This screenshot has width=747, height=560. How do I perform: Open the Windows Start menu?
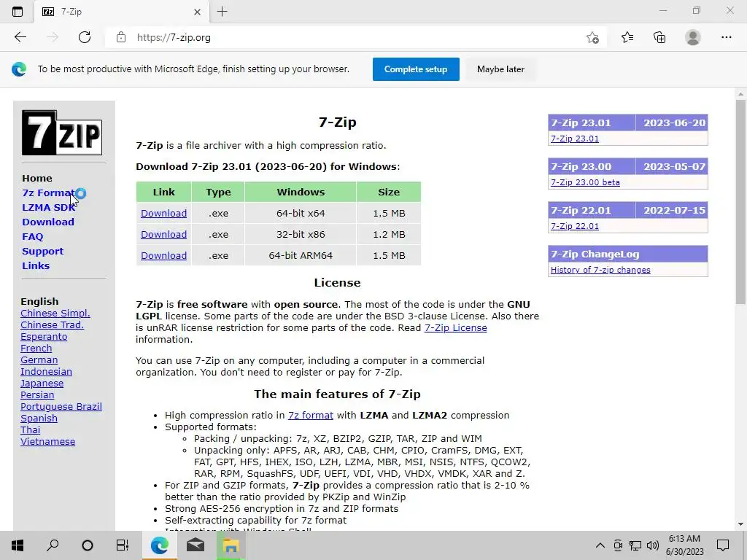pyautogui.click(x=18, y=545)
